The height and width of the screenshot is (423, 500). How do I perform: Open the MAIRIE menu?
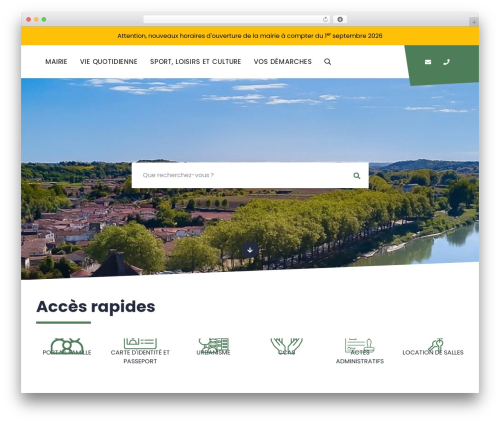[x=56, y=62]
